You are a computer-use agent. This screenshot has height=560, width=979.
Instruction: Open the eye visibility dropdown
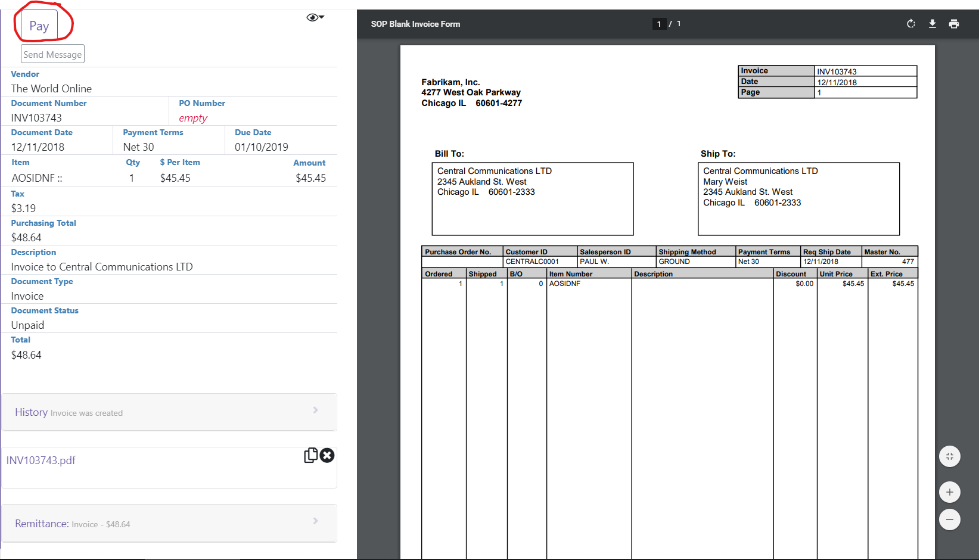click(x=315, y=17)
